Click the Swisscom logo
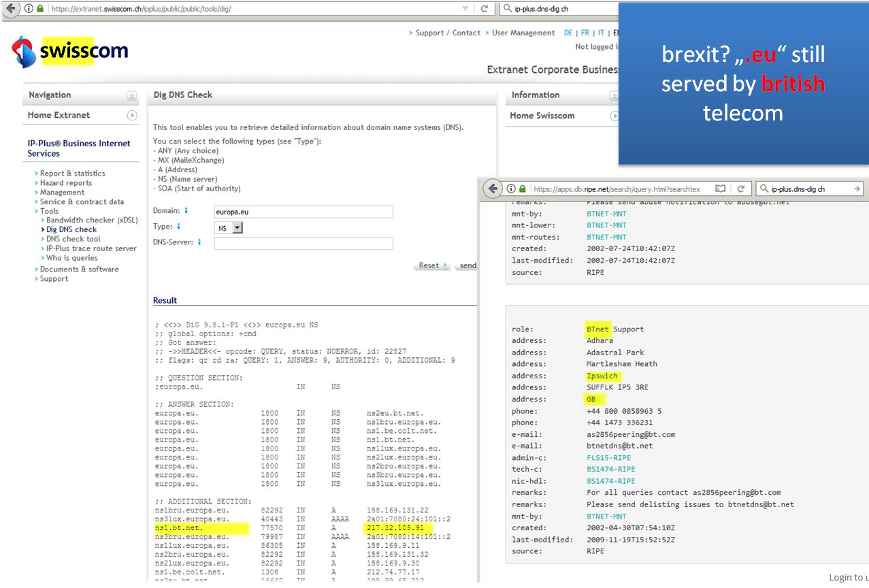 point(70,52)
